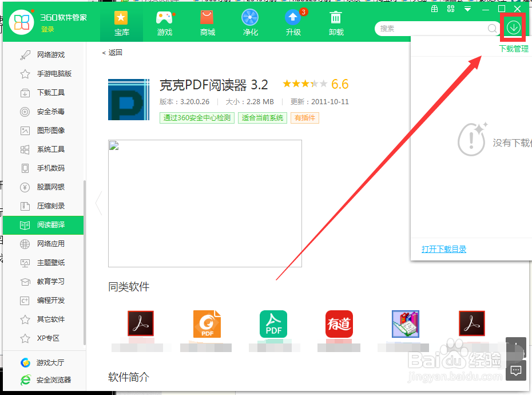Click the screenshot preview placeholder image
The width and height of the screenshot is (532, 395).
click(205, 203)
